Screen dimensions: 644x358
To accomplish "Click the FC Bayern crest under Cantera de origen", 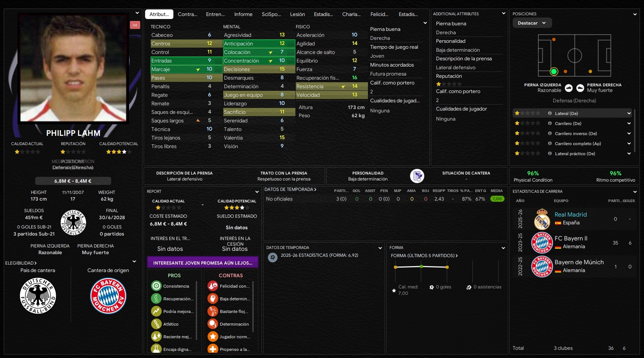I will (108, 296).
